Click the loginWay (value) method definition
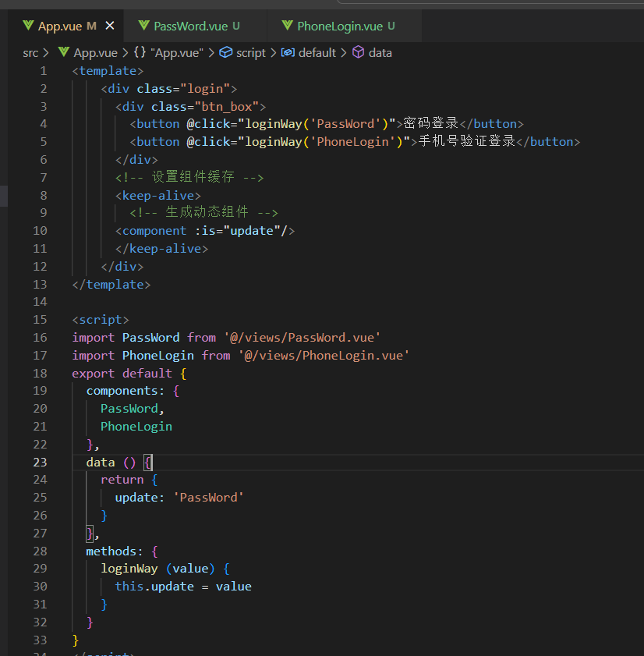This screenshot has width=644, height=656. pos(165,569)
